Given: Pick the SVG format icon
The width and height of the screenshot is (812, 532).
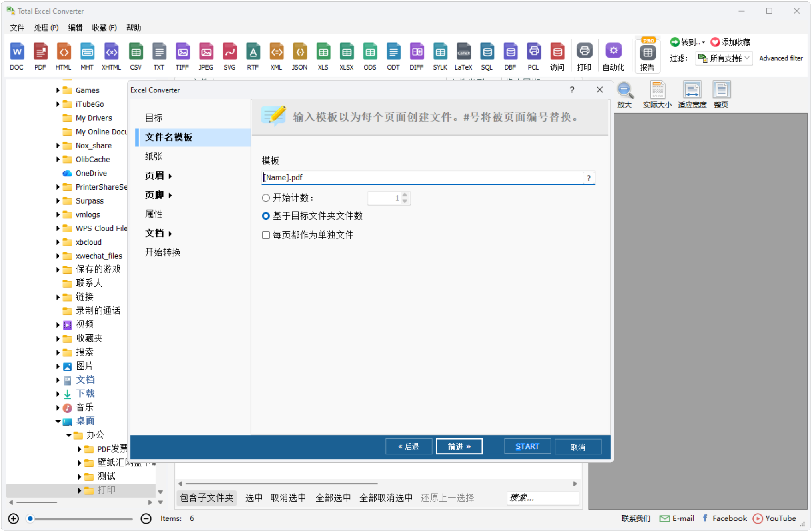Looking at the screenshot, I should (229, 56).
